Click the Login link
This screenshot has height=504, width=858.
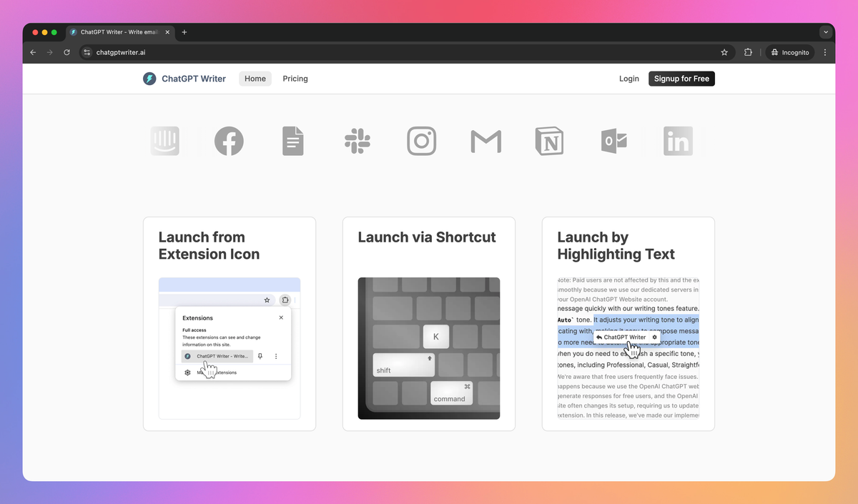point(629,79)
